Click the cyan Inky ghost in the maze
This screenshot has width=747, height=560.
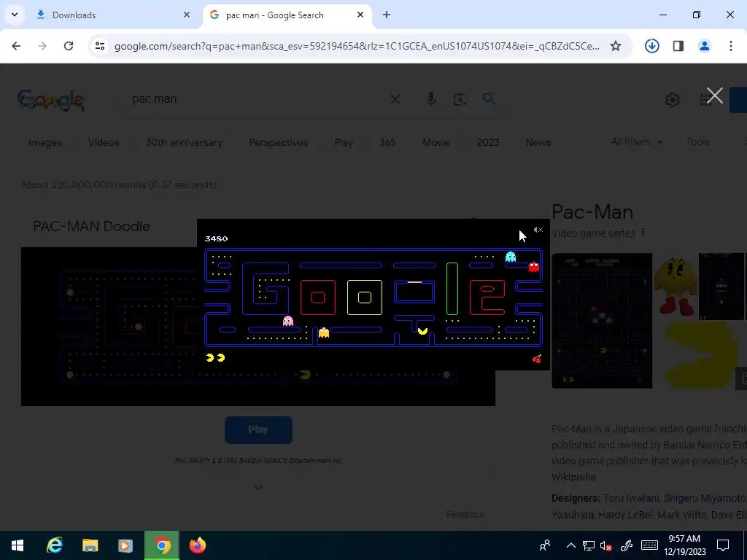[511, 257]
